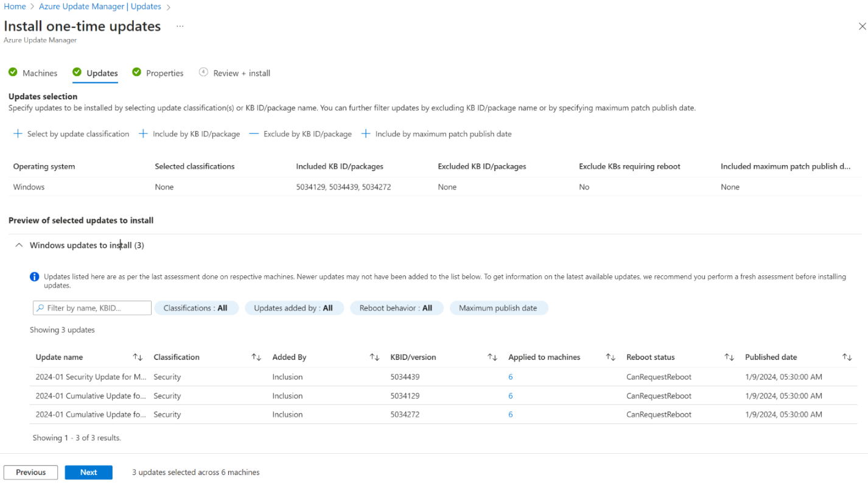The height and width of the screenshot is (483, 868).
Task: Sort table by Reboot status arrows
Action: pos(729,358)
